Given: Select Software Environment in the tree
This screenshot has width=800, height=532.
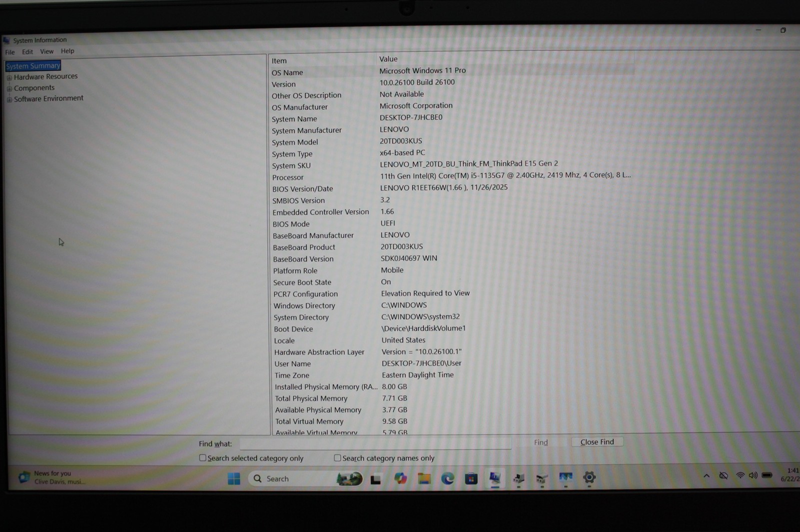Looking at the screenshot, I should click(49, 98).
